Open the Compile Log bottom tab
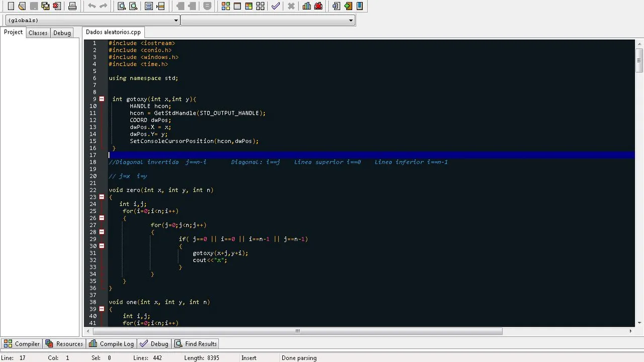This screenshot has height=362, width=644. 112,344
